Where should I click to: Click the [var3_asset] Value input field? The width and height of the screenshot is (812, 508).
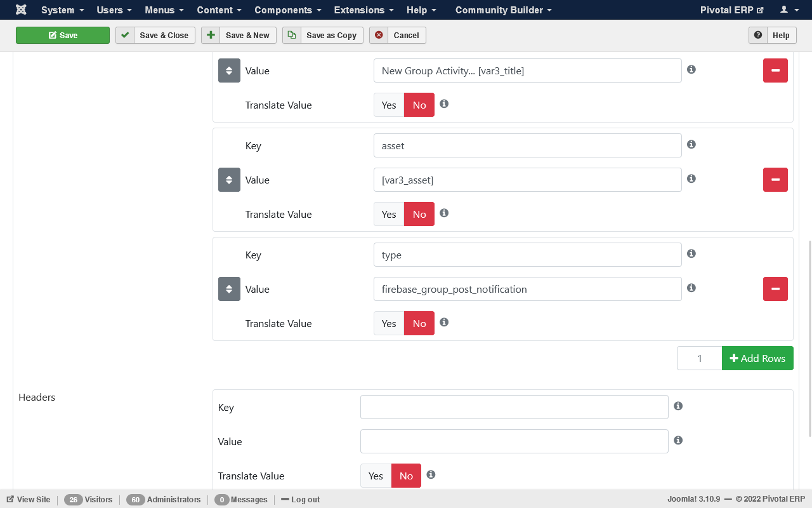coord(528,180)
